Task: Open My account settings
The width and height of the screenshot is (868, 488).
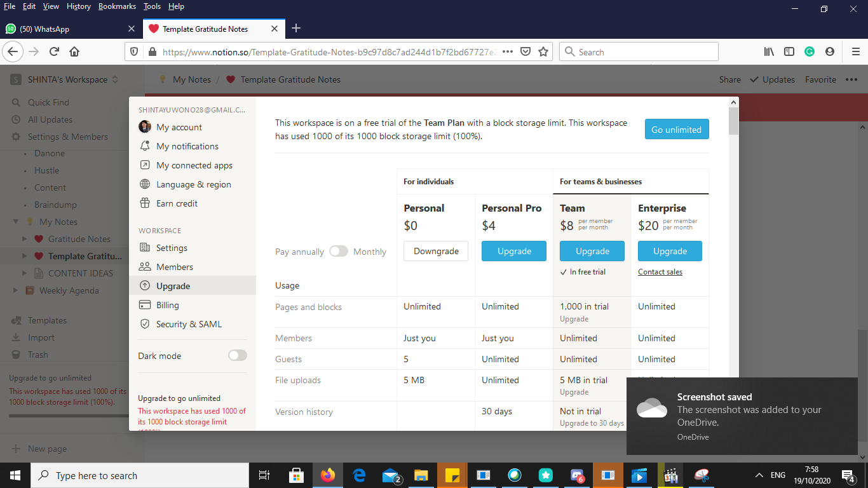Action: click(x=179, y=127)
